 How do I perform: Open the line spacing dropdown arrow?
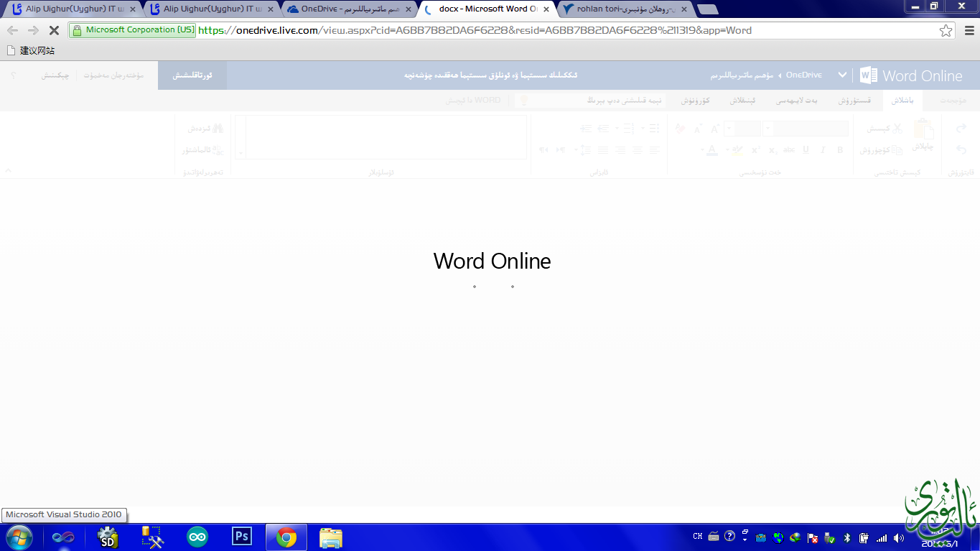coord(576,149)
